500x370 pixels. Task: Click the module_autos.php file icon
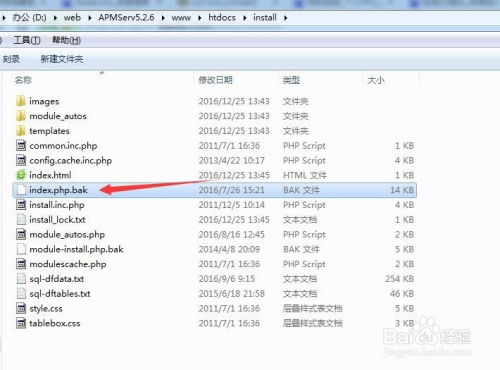(x=21, y=234)
